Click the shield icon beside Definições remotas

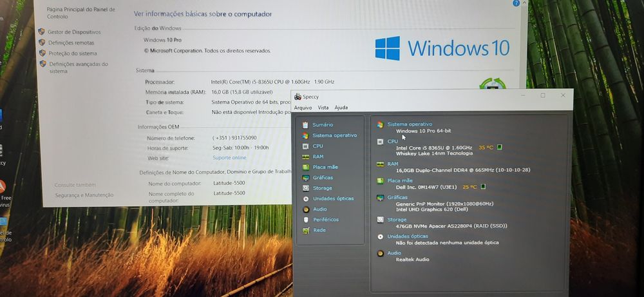(41, 43)
